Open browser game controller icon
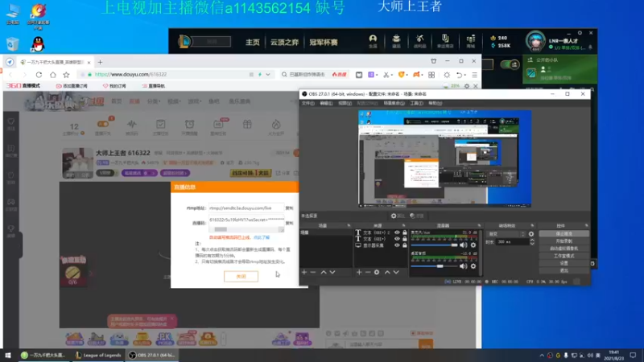 [416, 75]
